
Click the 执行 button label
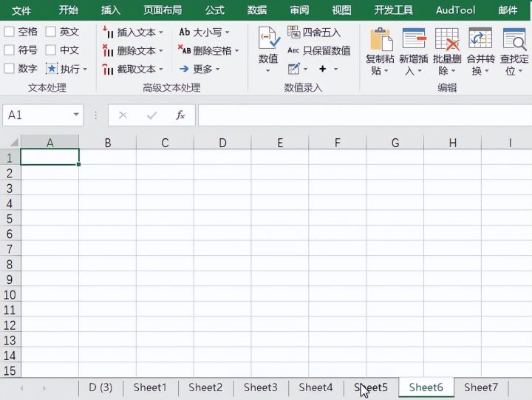tap(70, 69)
